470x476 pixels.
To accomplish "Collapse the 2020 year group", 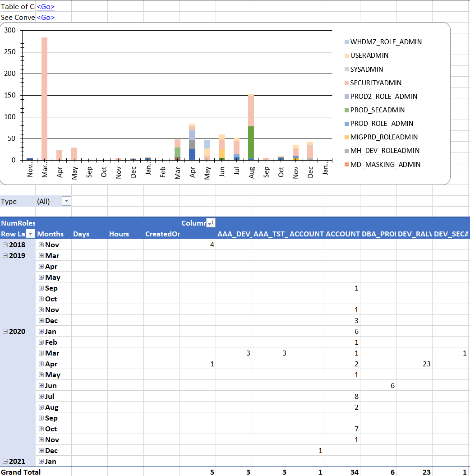I will pos(5,332).
